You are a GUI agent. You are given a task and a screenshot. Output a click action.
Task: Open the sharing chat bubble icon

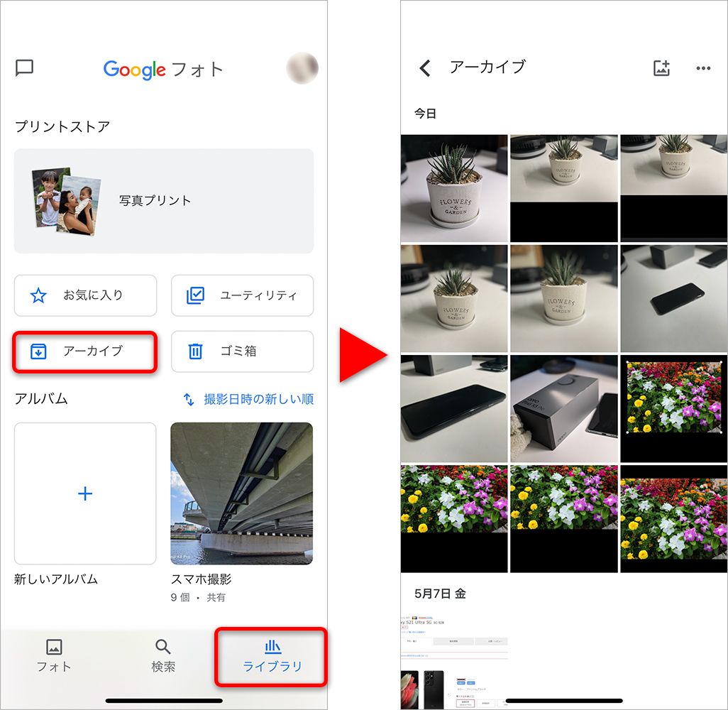tap(25, 68)
